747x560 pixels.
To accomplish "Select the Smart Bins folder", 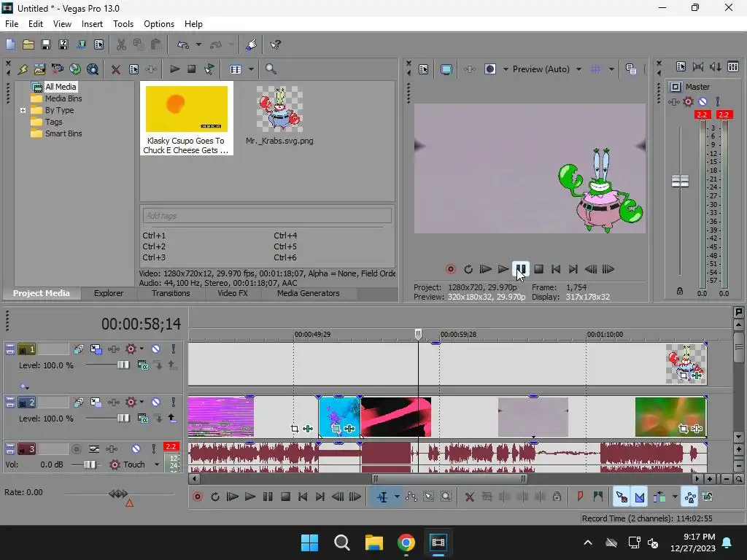I will tap(63, 134).
